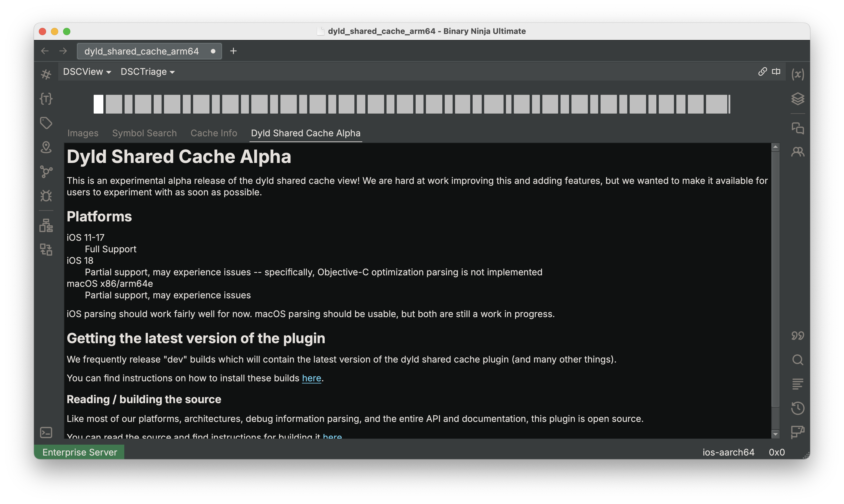Navigate forward with the right arrow
The height and width of the screenshot is (504, 844).
pyautogui.click(x=63, y=51)
